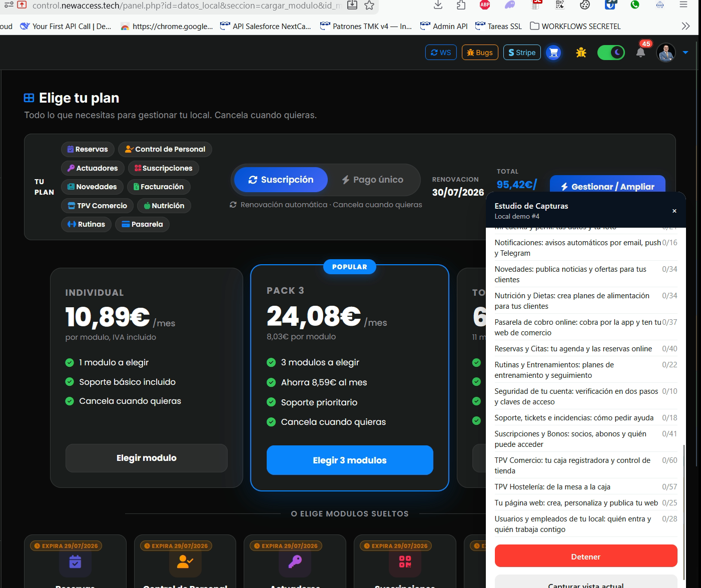Open the WORKFLOWS SECRETEL bookmarks folder

575,26
